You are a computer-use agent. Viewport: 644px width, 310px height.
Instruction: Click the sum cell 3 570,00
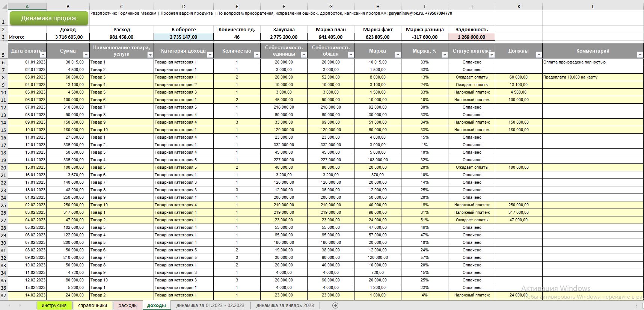pos(68,175)
